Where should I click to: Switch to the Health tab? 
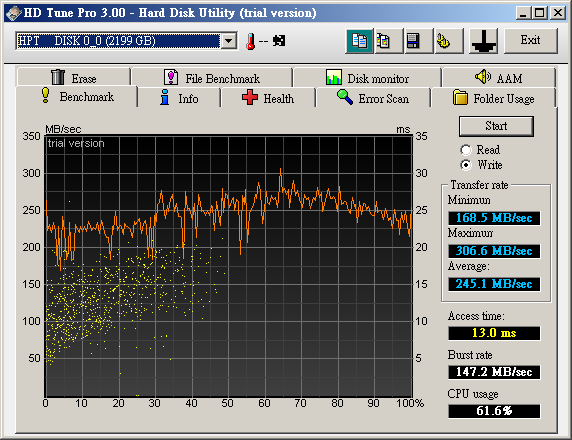(268, 98)
